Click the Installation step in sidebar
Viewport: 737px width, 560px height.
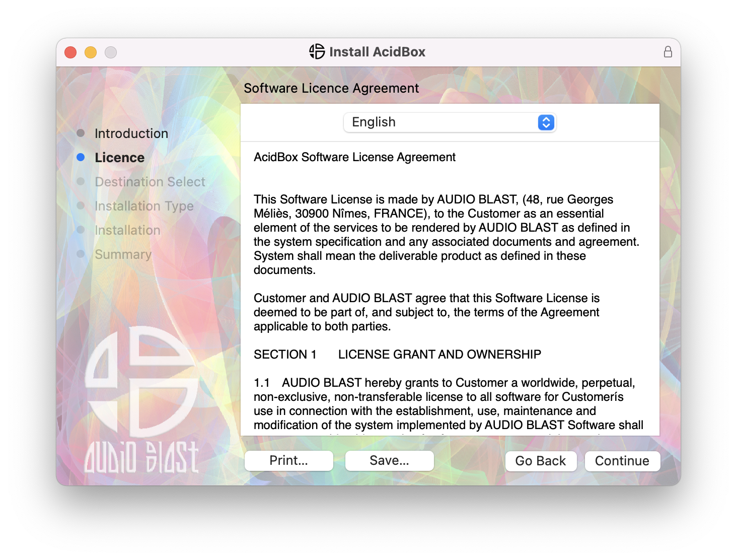pyautogui.click(x=127, y=230)
